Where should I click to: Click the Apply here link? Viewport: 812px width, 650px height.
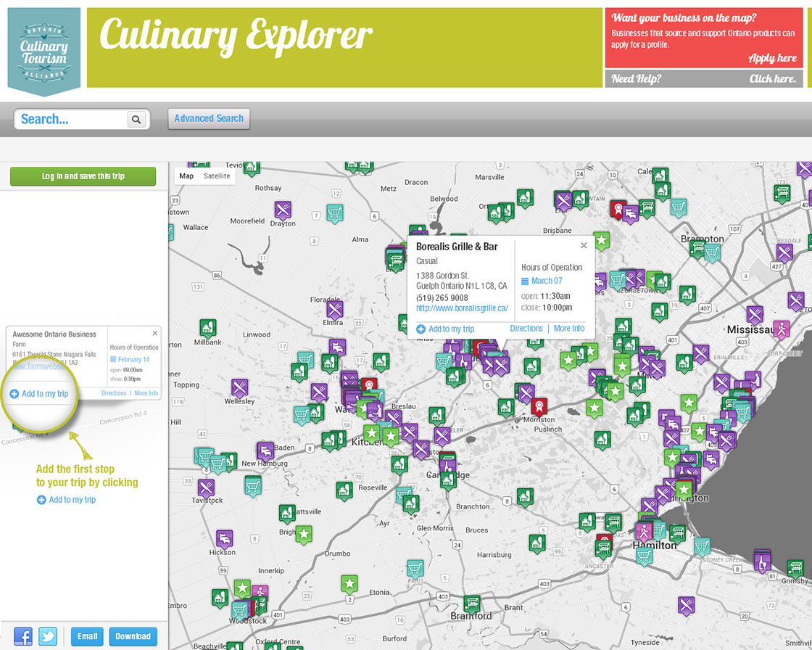point(772,58)
